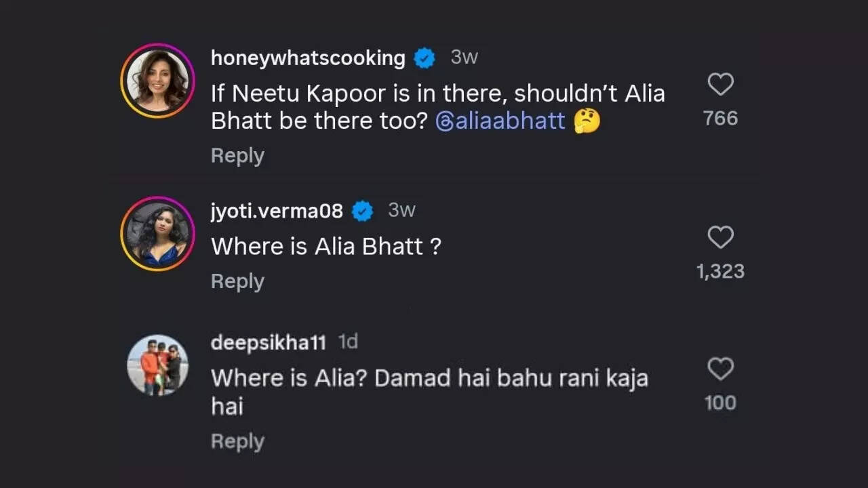This screenshot has width=868, height=488.
Task: Select the username deepsikha11
Action: point(268,342)
